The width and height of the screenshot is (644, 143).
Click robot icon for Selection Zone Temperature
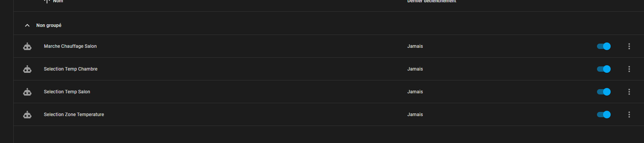coord(27,115)
